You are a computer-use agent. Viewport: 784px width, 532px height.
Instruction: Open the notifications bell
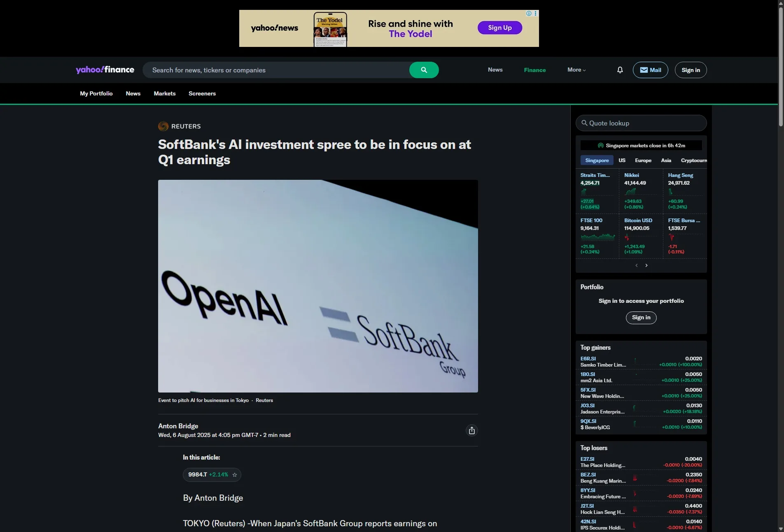pos(620,70)
